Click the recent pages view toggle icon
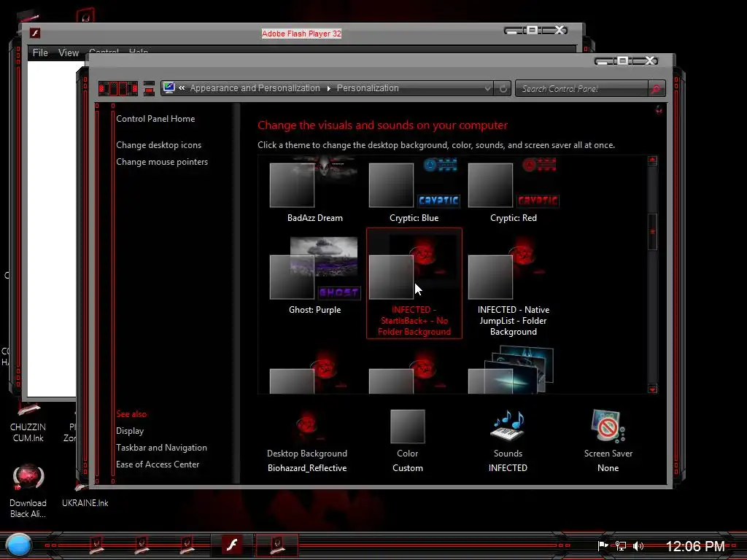This screenshot has height=560, width=747. tap(149, 88)
